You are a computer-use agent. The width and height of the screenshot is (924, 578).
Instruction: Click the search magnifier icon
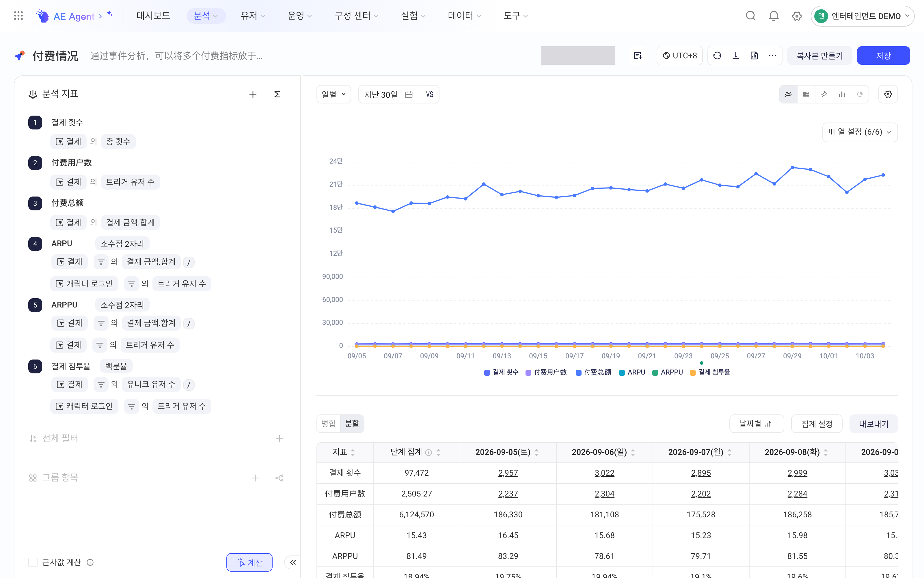(x=750, y=16)
